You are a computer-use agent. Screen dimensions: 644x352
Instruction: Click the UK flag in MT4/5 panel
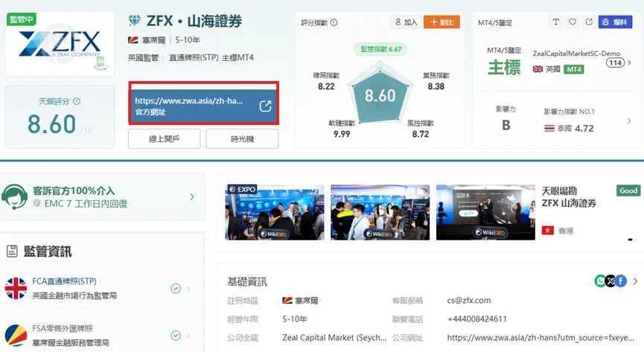(x=538, y=69)
